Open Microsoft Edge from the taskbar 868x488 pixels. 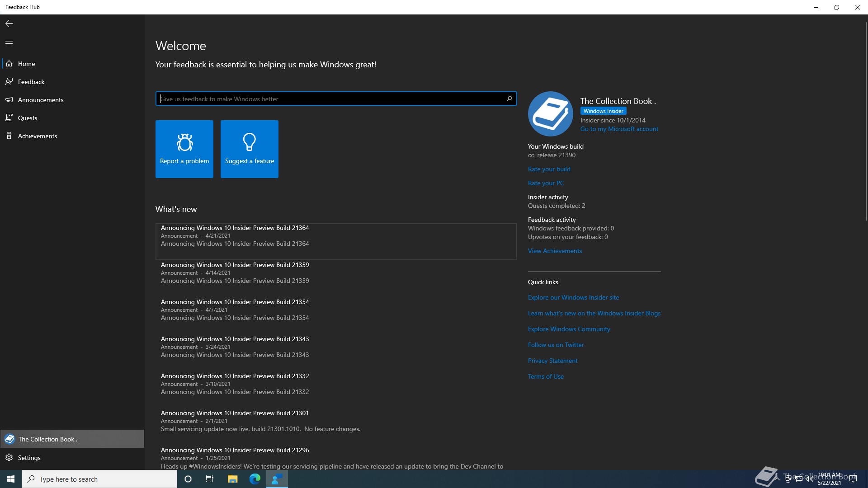tap(255, 479)
